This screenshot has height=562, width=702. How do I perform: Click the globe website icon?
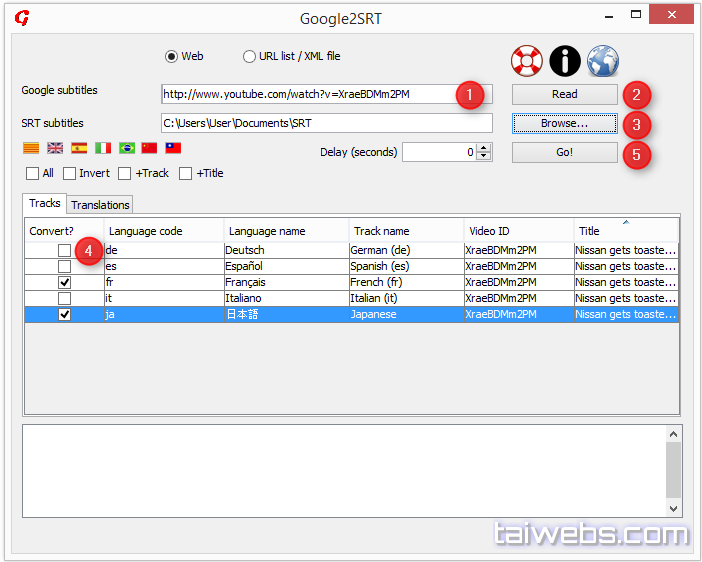(x=602, y=61)
